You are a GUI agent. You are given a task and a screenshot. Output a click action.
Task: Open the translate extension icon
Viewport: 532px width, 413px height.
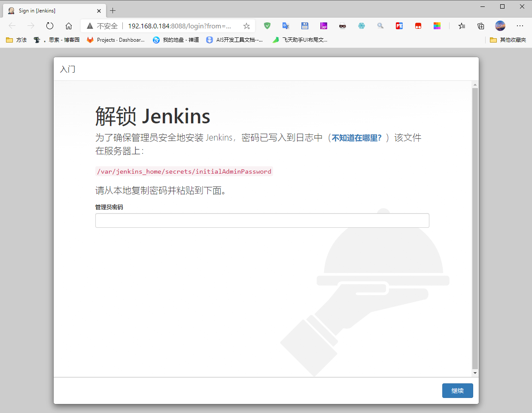pyautogui.click(x=286, y=26)
